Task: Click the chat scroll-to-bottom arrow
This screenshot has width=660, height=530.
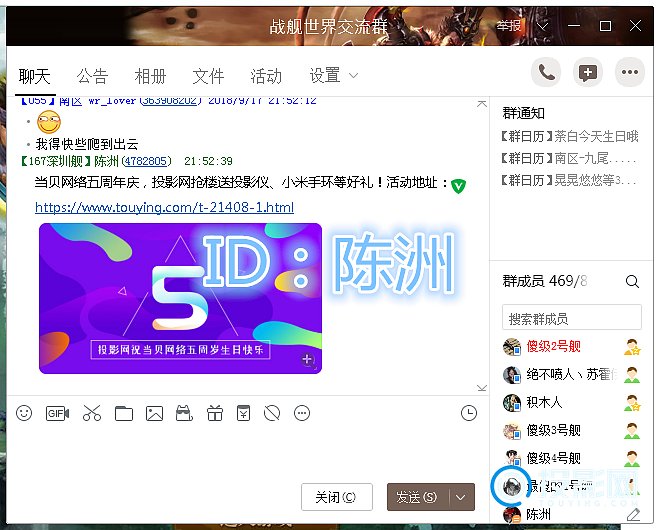Action: (482, 388)
